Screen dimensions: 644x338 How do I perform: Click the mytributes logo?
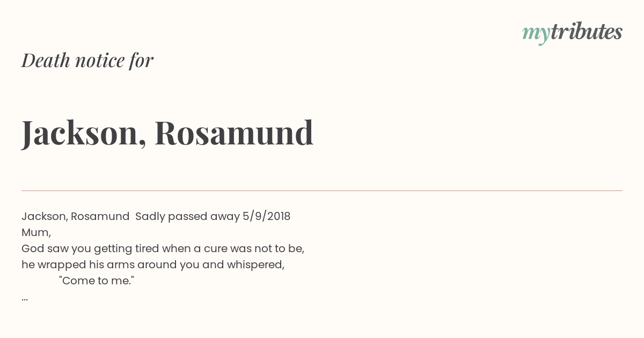(x=572, y=32)
